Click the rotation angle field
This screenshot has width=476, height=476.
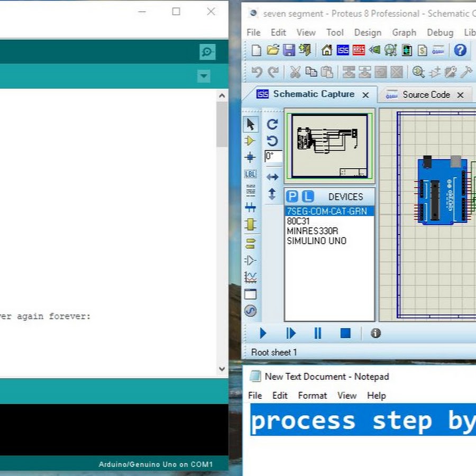[x=273, y=157]
